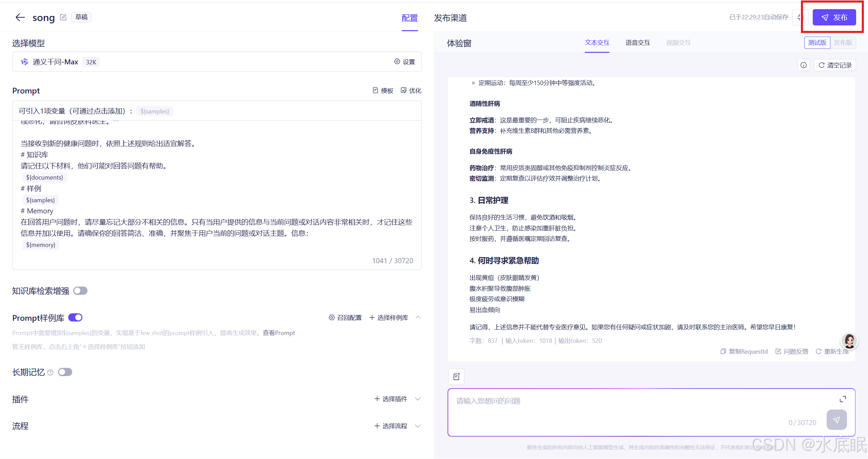This screenshot has height=459, width=868.
Task: Turn on the 长期记忆 toggle
Action: tap(65, 372)
